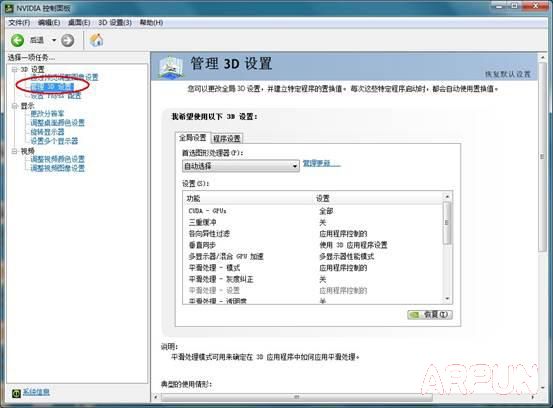Select 调整视频图像设置 in the tree
Image resolution: width=553 pixels, height=408 pixels.
click(x=57, y=168)
